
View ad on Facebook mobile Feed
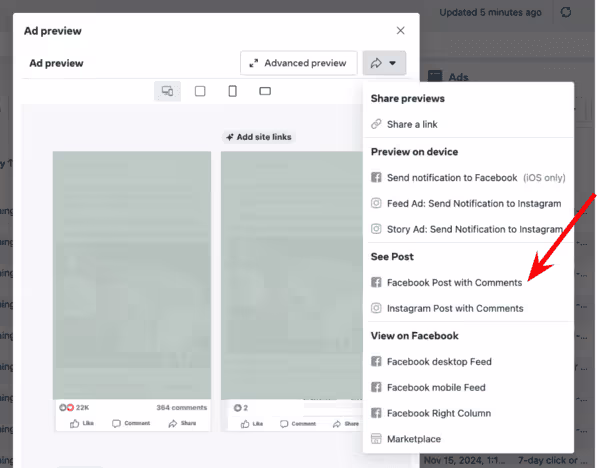[x=436, y=387]
